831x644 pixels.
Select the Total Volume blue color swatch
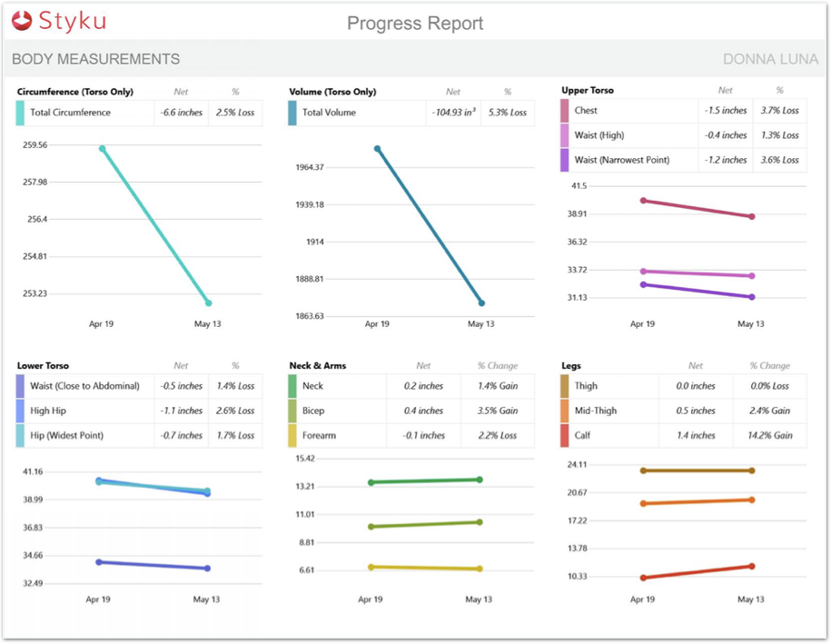(x=292, y=113)
